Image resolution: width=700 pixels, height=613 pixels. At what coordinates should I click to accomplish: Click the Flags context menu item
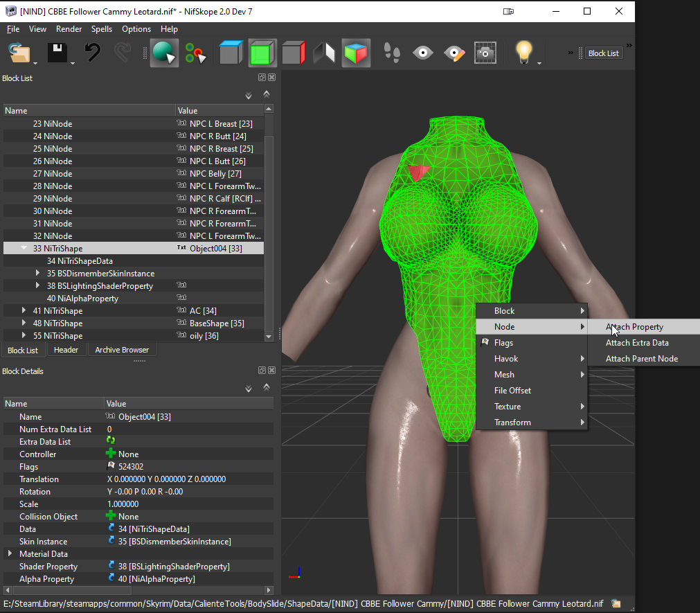pos(532,343)
